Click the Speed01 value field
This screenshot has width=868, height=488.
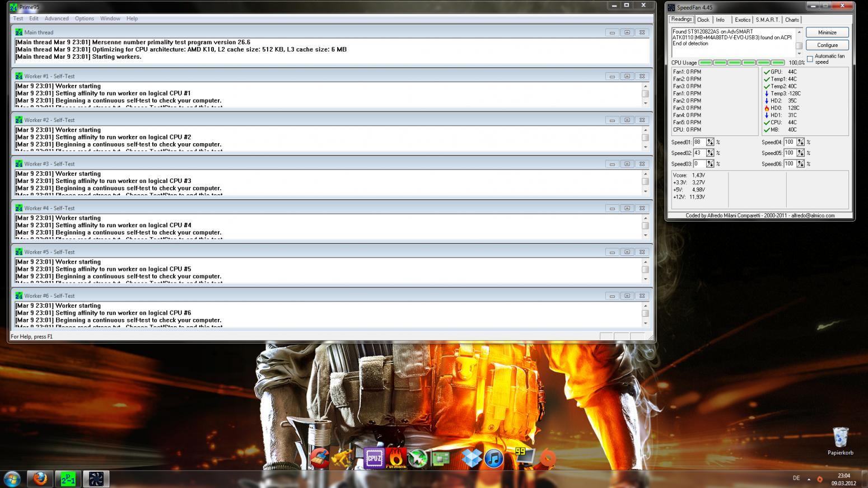(699, 142)
